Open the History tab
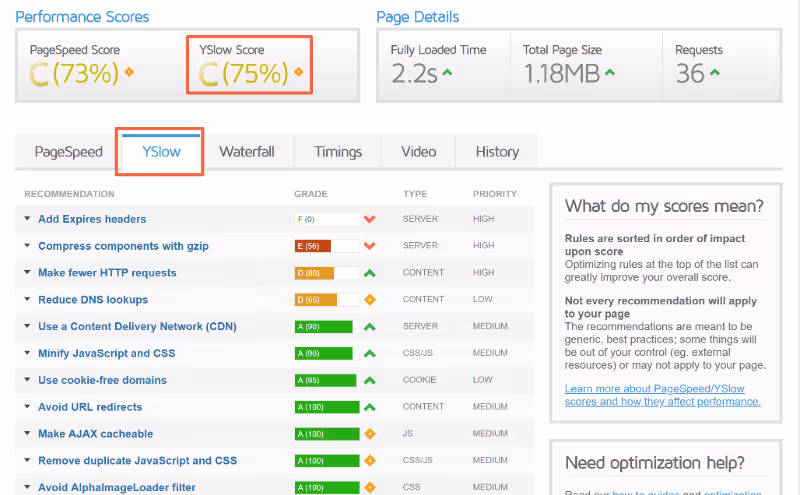 pyautogui.click(x=497, y=152)
